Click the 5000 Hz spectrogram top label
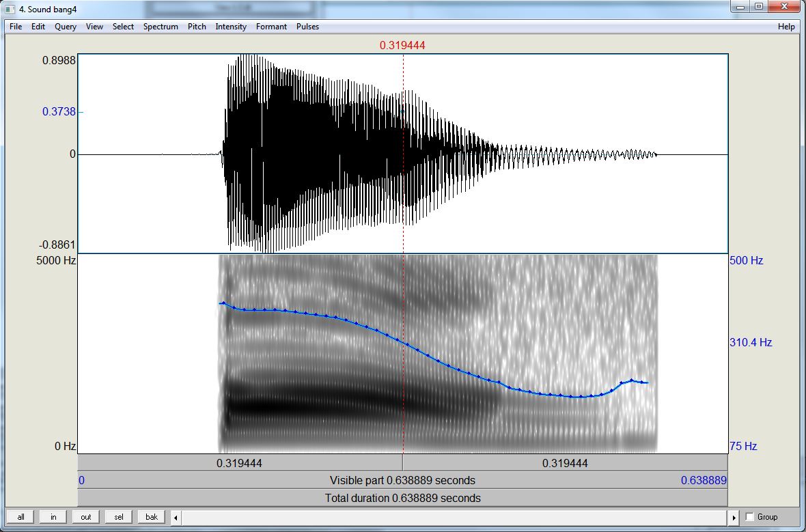This screenshot has width=806, height=532. click(55, 261)
